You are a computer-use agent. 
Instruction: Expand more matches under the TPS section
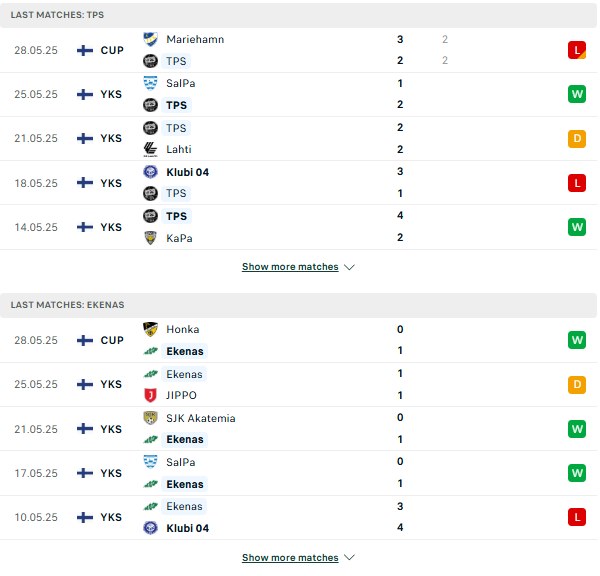[290, 267]
